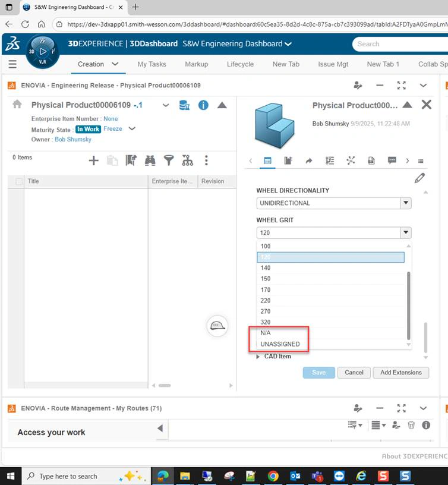Collapse info panel header with up triangle
448x485 pixels.
pyautogui.click(x=407, y=105)
